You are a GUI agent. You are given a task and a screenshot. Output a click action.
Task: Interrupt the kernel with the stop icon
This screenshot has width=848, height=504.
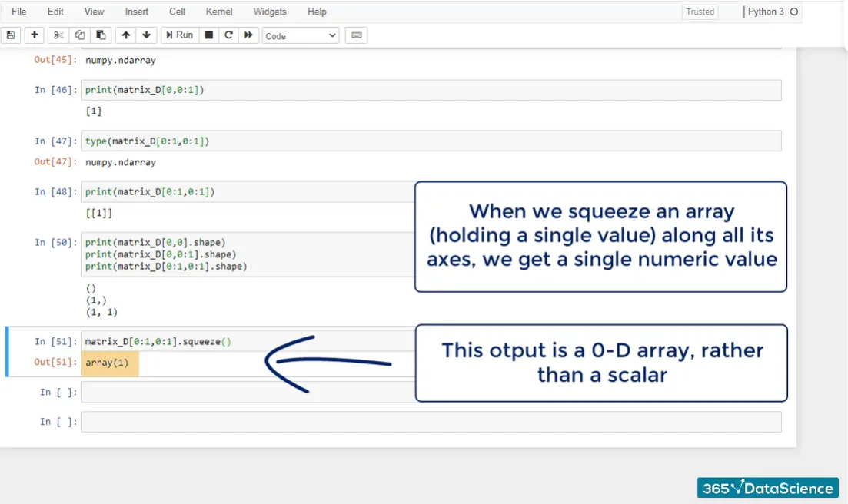208,35
